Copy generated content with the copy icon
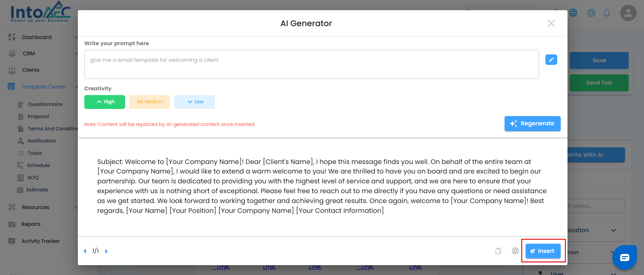This screenshot has width=644, height=275. (498, 251)
